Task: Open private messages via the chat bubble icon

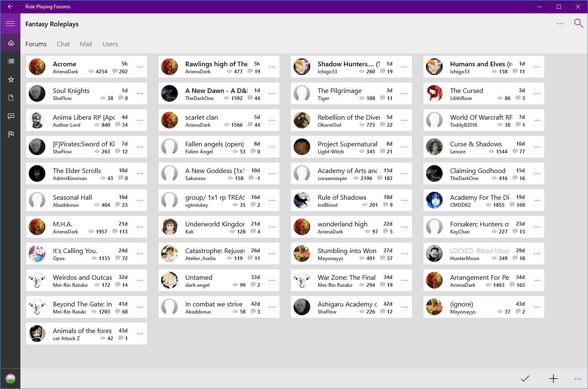Action: click(x=10, y=115)
